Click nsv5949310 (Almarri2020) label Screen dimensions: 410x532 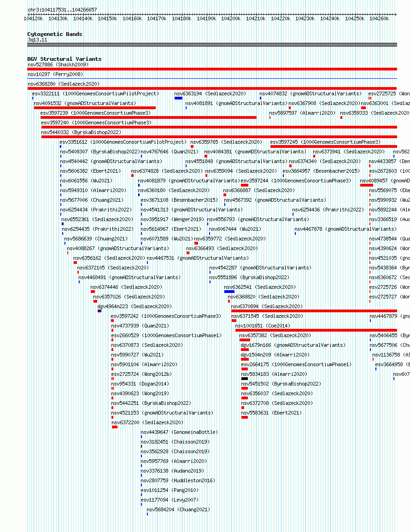pos(93,190)
